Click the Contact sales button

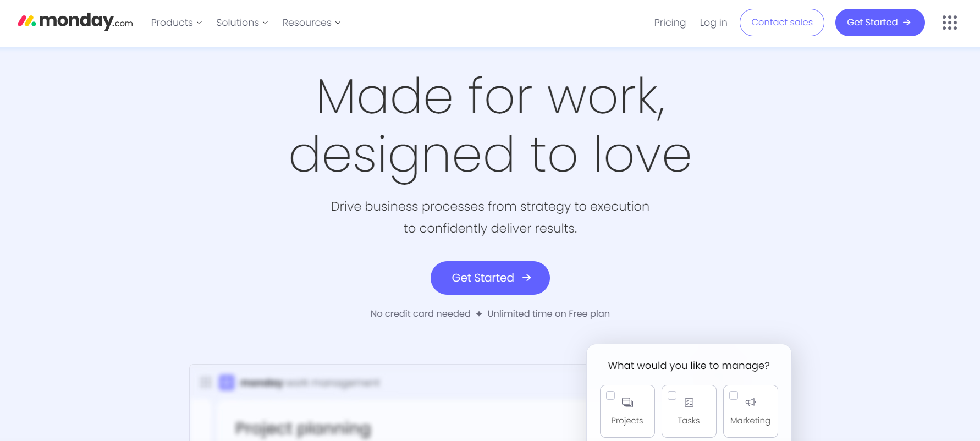781,23
